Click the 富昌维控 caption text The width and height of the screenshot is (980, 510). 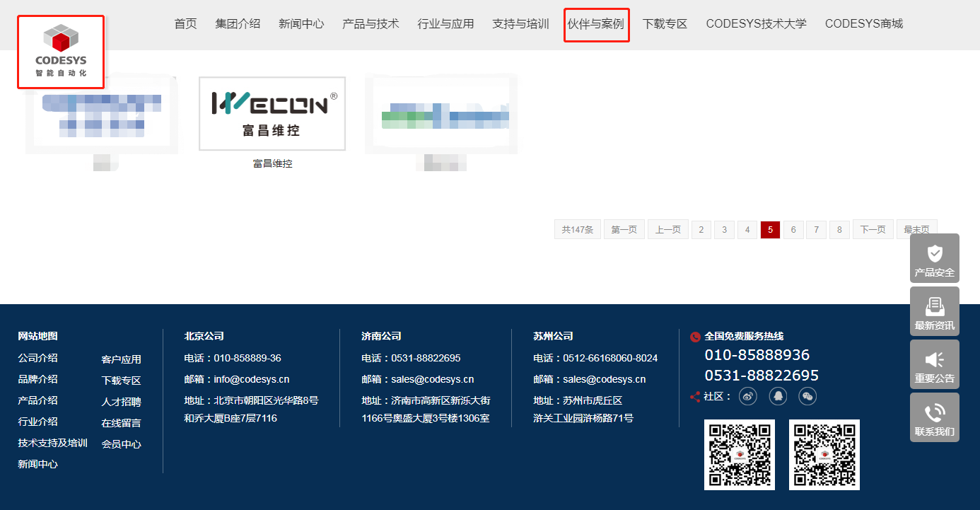(x=272, y=163)
